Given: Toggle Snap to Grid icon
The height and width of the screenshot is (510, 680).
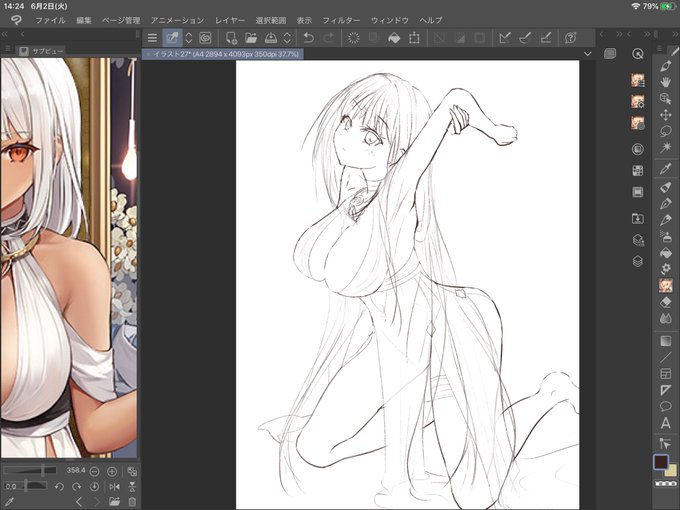Looking at the screenshot, I should click(546, 38).
